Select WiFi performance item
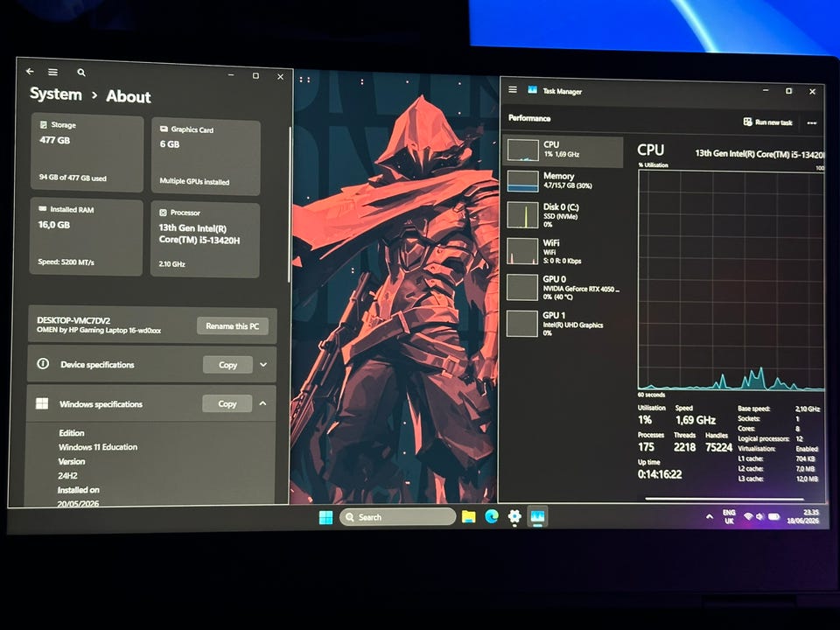This screenshot has height=630, width=840. click(x=564, y=251)
